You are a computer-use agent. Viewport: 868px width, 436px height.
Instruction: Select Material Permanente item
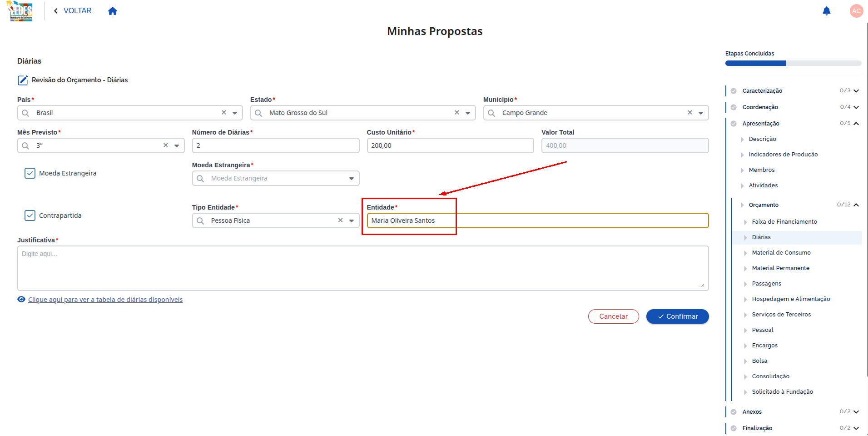781,268
